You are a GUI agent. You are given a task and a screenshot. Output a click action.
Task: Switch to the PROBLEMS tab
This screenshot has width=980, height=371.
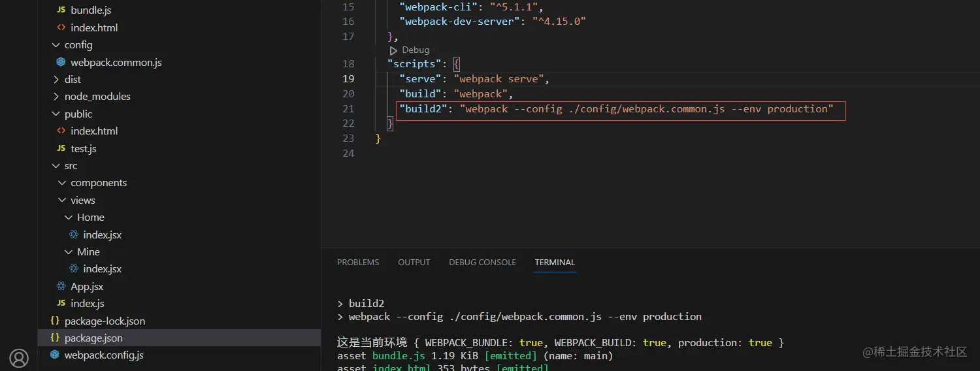tap(358, 263)
